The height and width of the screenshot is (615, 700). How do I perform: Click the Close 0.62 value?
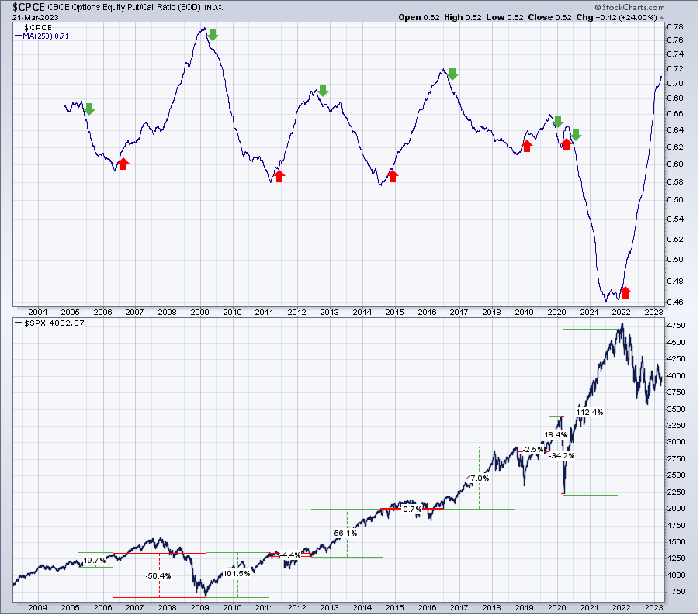click(549, 17)
